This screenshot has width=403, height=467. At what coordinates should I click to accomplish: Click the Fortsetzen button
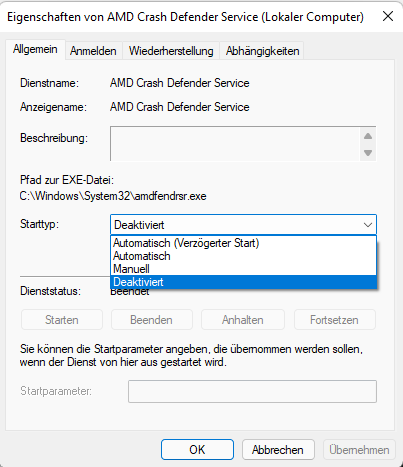point(334,320)
